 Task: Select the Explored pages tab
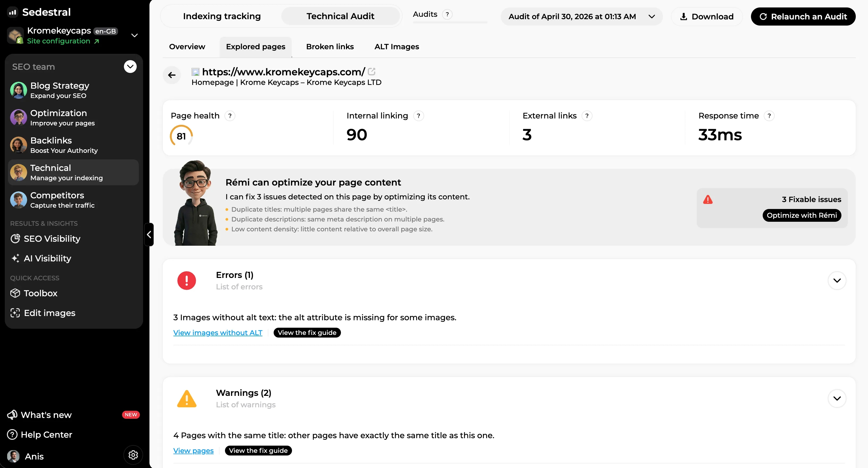[255, 47]
